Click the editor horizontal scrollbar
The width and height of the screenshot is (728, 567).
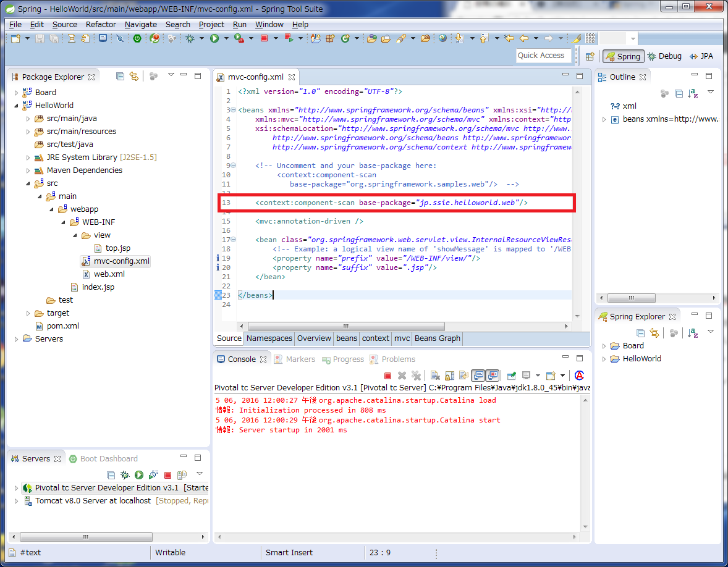coord(346,326)
